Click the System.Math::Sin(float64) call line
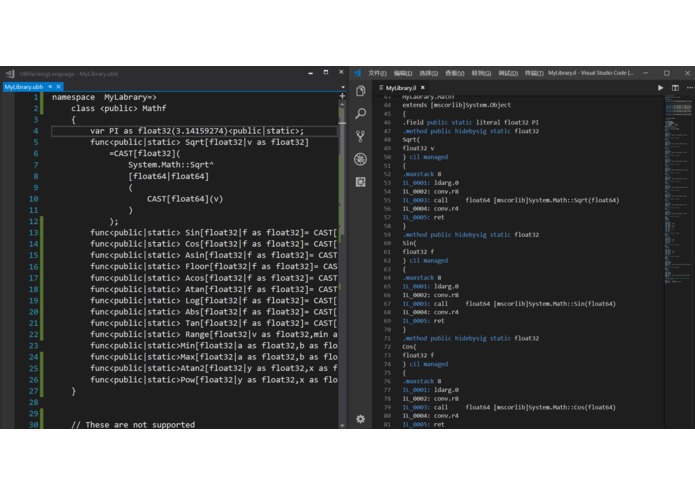Screen dimensions: 695x494 point(509,303)
